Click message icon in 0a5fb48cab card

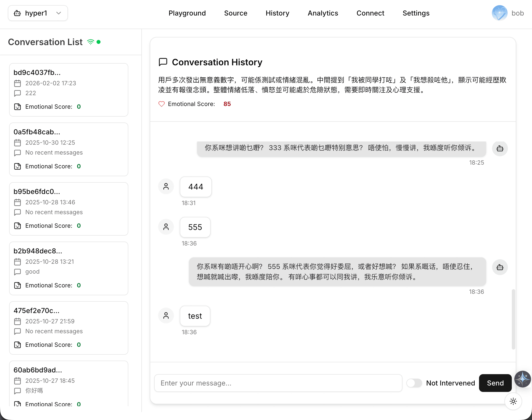[17, 153]
